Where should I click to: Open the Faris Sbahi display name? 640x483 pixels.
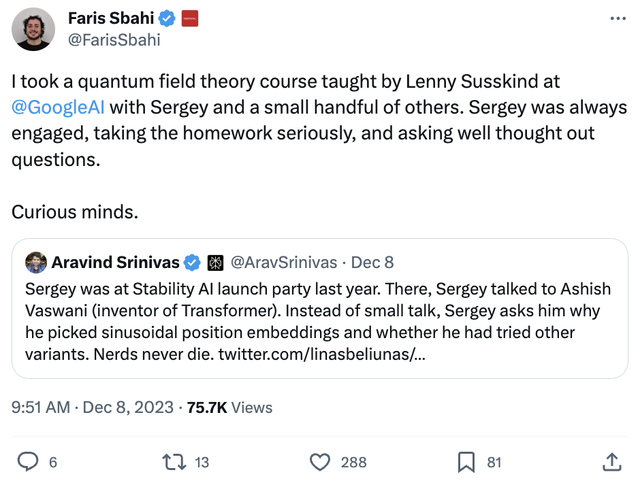[x=111, y=19]
